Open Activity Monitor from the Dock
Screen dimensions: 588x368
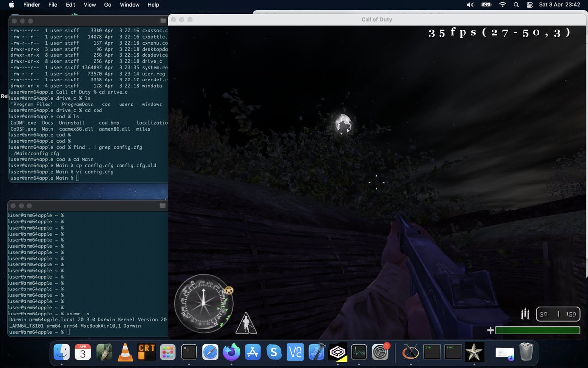[359, 351]
